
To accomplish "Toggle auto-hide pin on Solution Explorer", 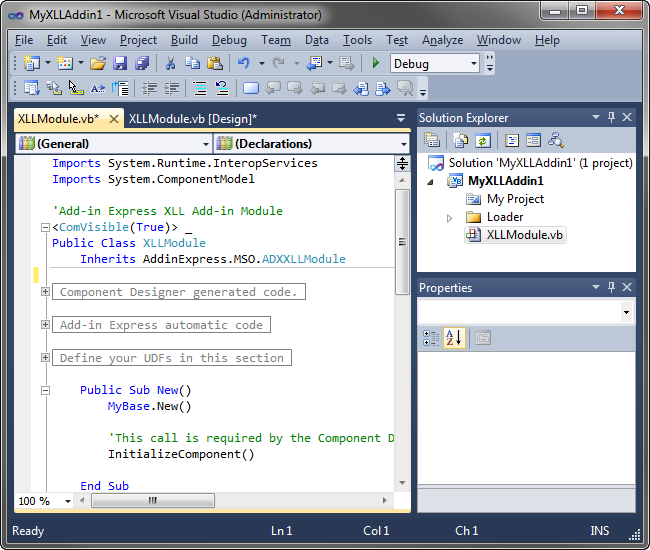I will click(x=612, y=118).
